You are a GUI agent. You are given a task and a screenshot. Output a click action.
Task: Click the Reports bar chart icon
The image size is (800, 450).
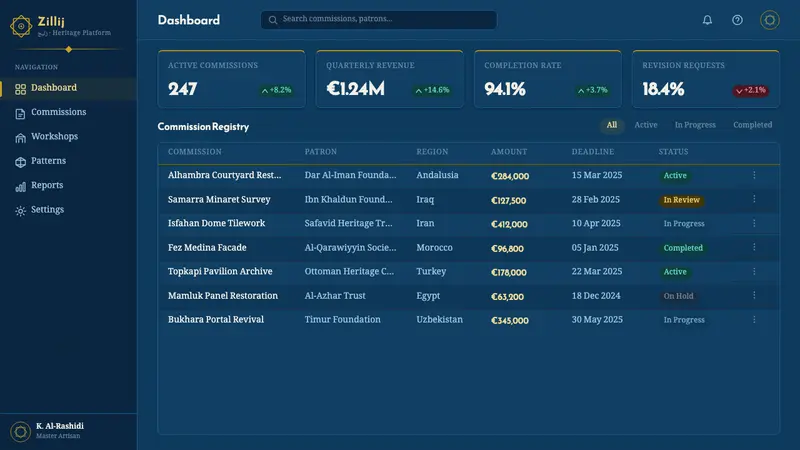pyautogui.click(x=20, y=187)
